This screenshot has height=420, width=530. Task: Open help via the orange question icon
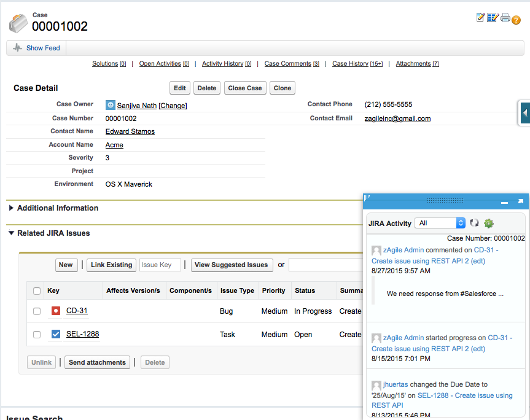click(516, 20)
